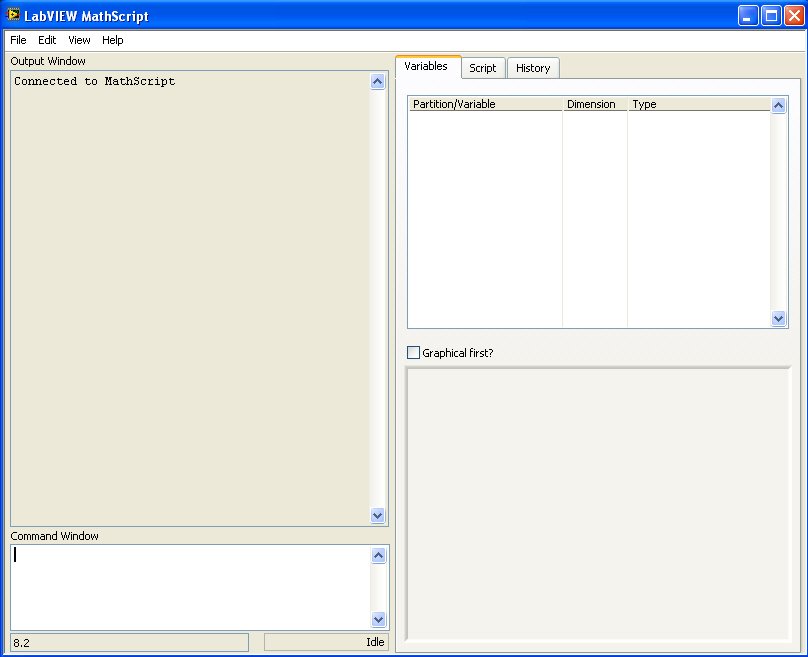Enable the Graphical first? checkbox
This screenshot has width=808, height=657.
[413, 352]
